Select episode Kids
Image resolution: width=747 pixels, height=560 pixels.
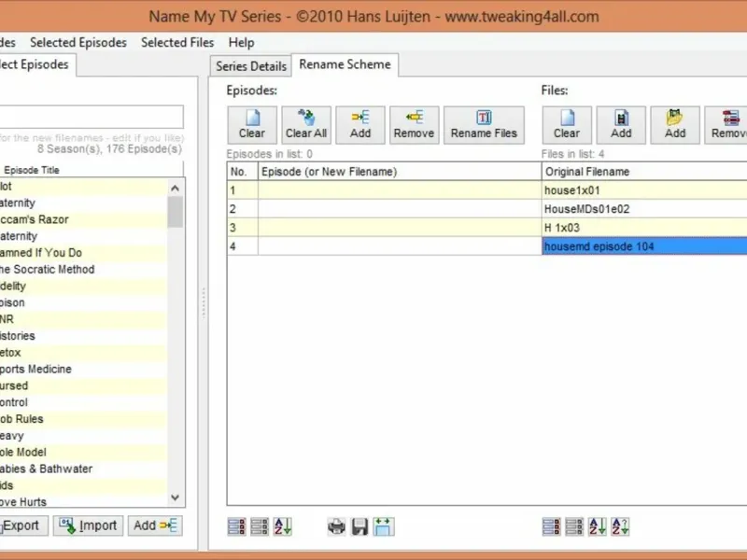pos(83,485)
